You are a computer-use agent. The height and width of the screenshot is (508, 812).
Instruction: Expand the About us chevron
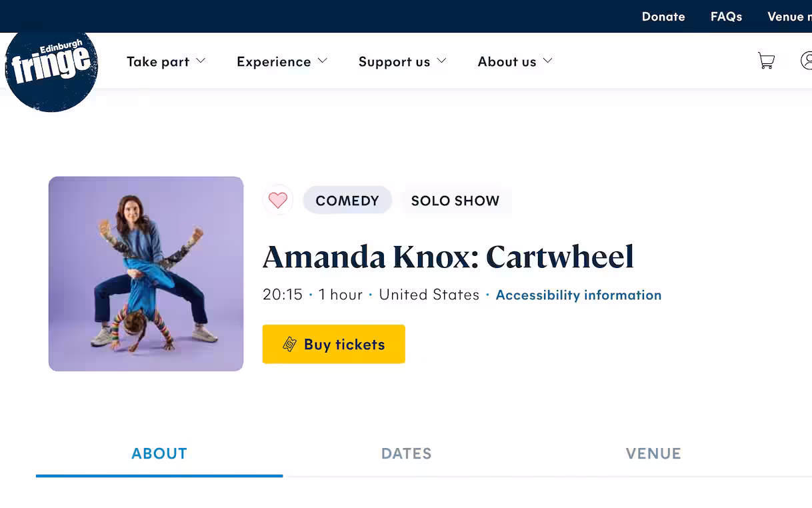pos(548,61)
